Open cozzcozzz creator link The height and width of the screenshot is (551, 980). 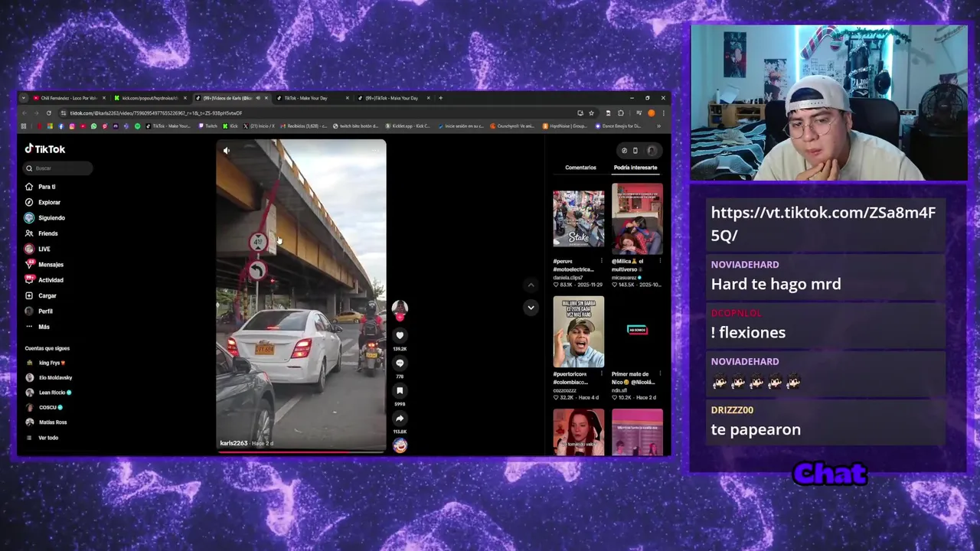[567, 390]
